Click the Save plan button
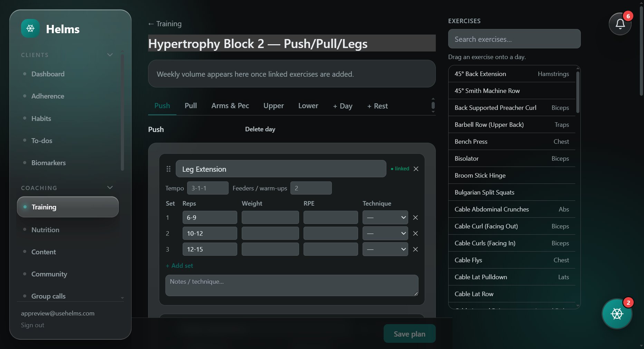 pos(410,333)
